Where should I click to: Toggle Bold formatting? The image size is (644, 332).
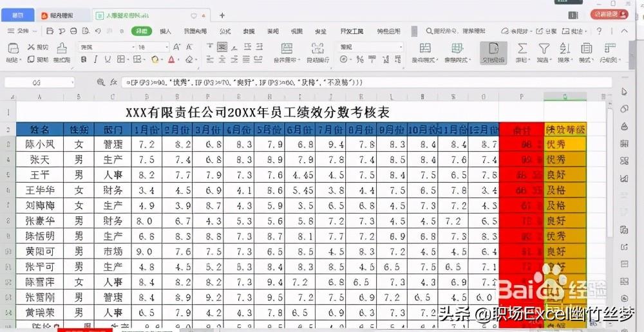(x=84, y=59)
